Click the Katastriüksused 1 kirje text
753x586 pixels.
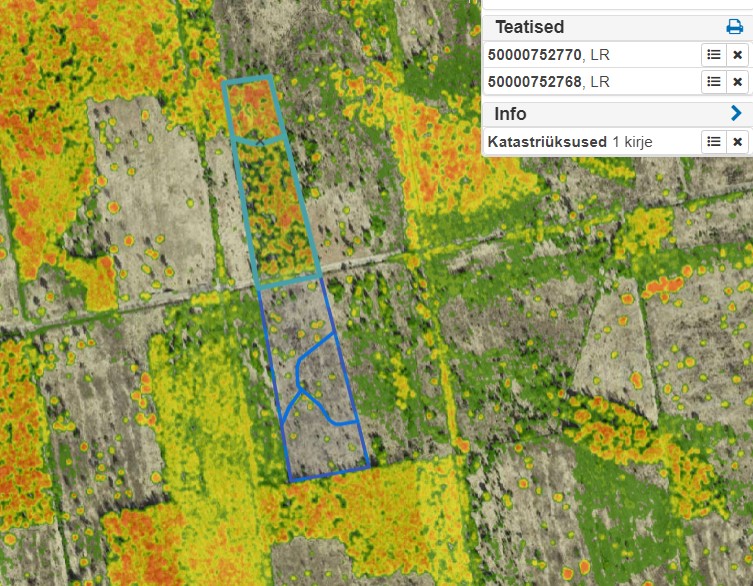tap(570, 142)
